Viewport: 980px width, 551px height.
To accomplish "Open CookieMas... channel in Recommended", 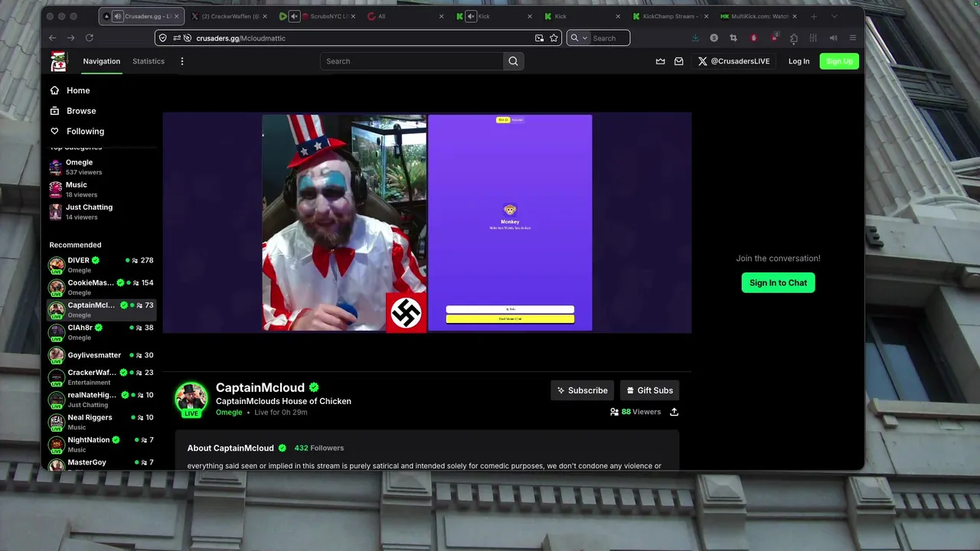I will pyautogui.click(x=101, y=287).
